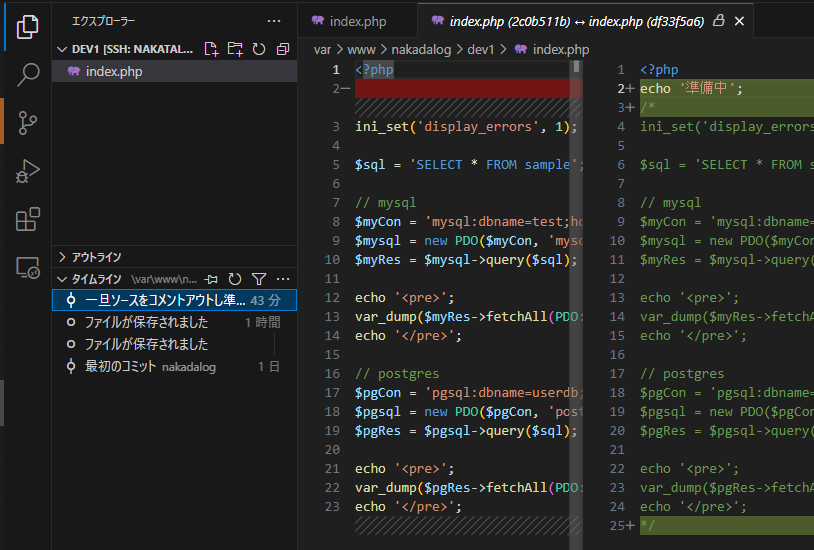Toggle the timeline pin icon
Image resolution: width=814 pixels, height=550 pixels.
(211, 279)
